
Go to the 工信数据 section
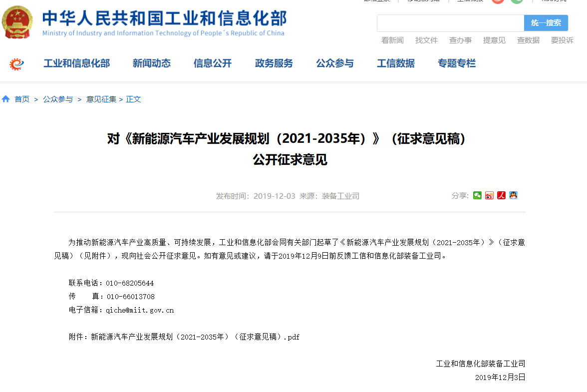[x=395, y=63]
